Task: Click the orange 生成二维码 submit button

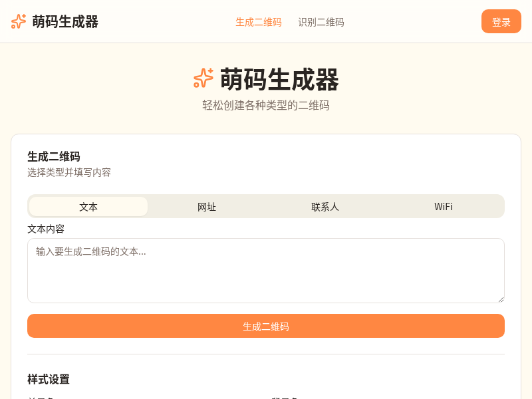Action: click(x=266, y=326)
